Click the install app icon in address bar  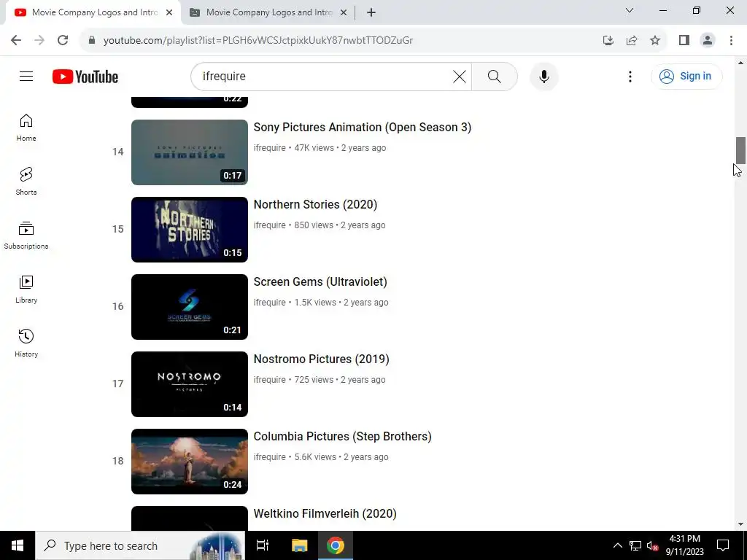click(x=608, y=40)
